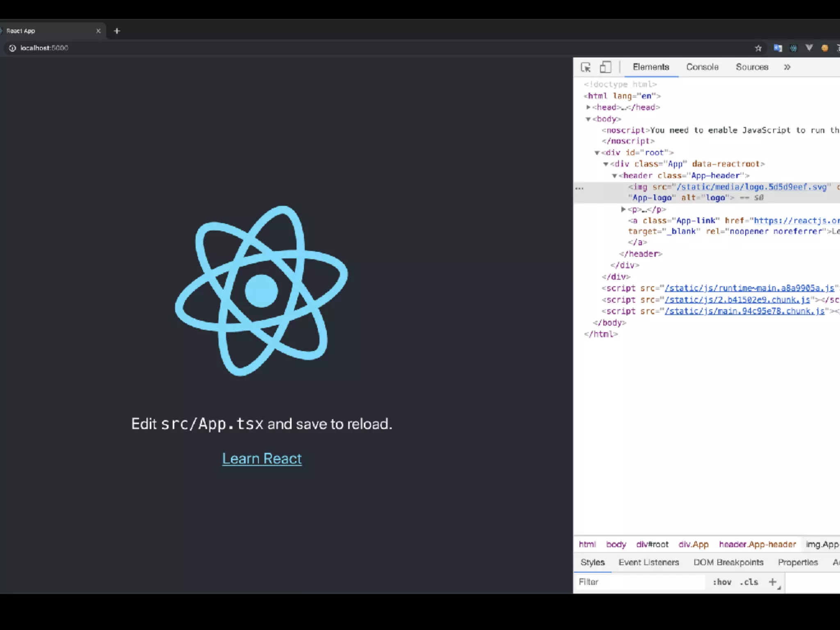The image size is (840, 630).
Task: Open the main.94c95e78.chunk.js script link
Action: click(744, 311)
